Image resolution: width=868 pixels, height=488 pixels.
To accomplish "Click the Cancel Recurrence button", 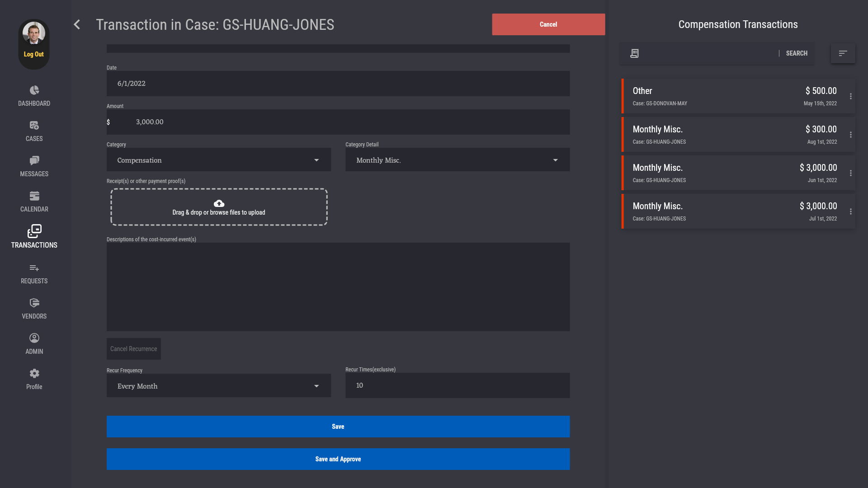I will pyautogui.click(x=133, y=349).
